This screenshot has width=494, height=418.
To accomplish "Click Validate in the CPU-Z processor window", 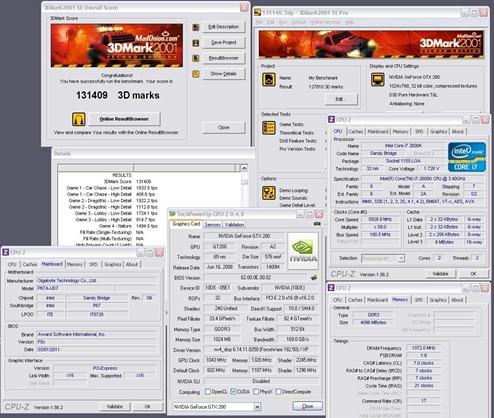I will click(440, 274).
